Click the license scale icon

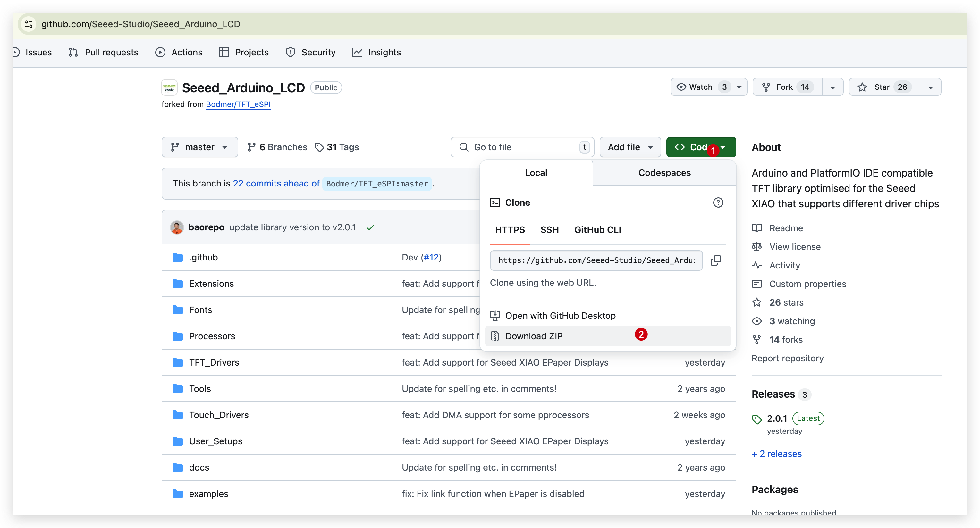(757, 247)
